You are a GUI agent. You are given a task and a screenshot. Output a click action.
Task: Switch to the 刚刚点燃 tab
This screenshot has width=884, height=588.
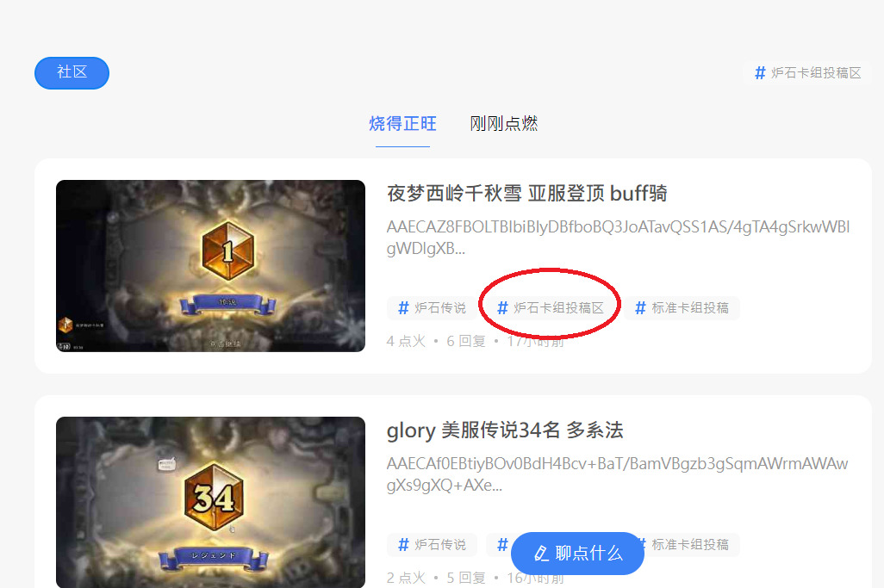[x=503, y=123]
